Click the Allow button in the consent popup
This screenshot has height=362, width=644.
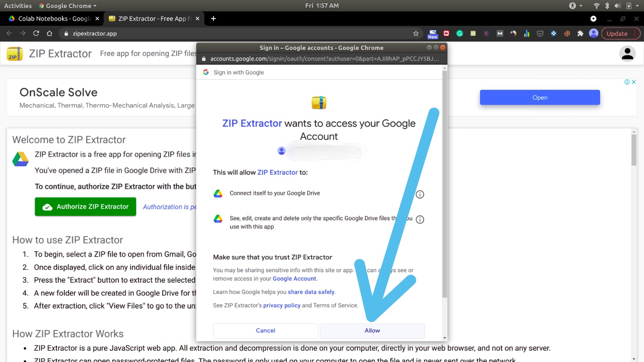(372, 331)
